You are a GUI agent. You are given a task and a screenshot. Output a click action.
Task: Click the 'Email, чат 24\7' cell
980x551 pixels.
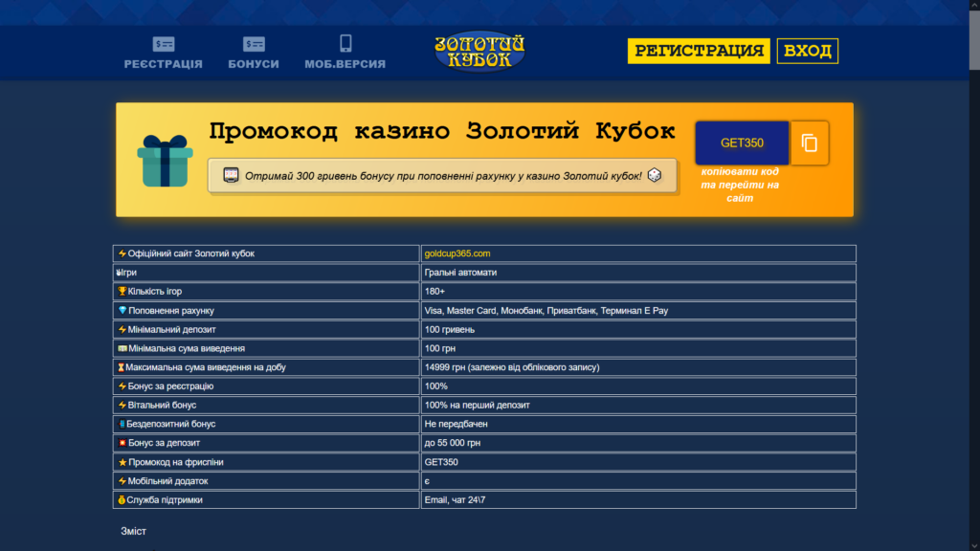638,499
